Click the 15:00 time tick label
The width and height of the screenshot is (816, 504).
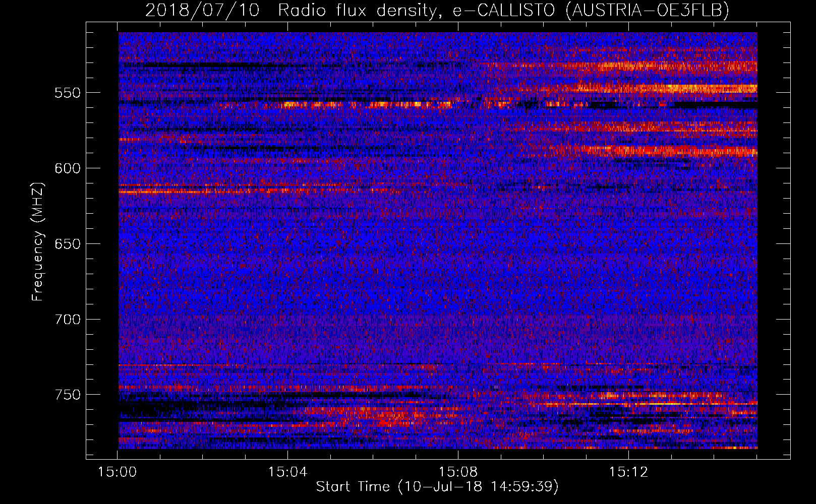(x=118, y=472)
